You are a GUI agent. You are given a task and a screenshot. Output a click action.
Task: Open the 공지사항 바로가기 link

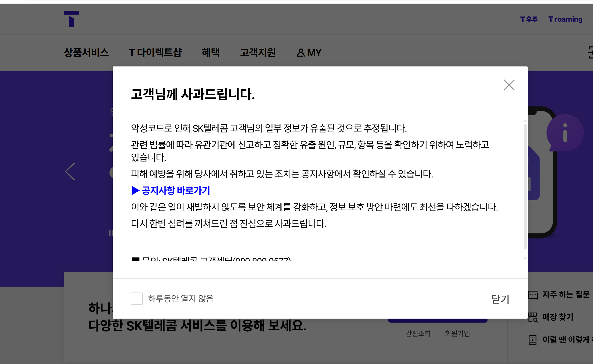(171, 191)
